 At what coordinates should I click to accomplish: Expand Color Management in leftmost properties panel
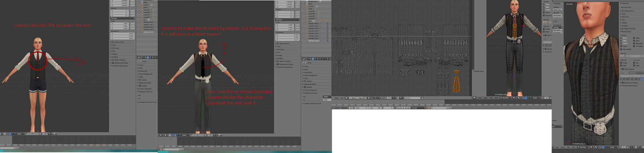pyautogui.click(x=146, y=74)
